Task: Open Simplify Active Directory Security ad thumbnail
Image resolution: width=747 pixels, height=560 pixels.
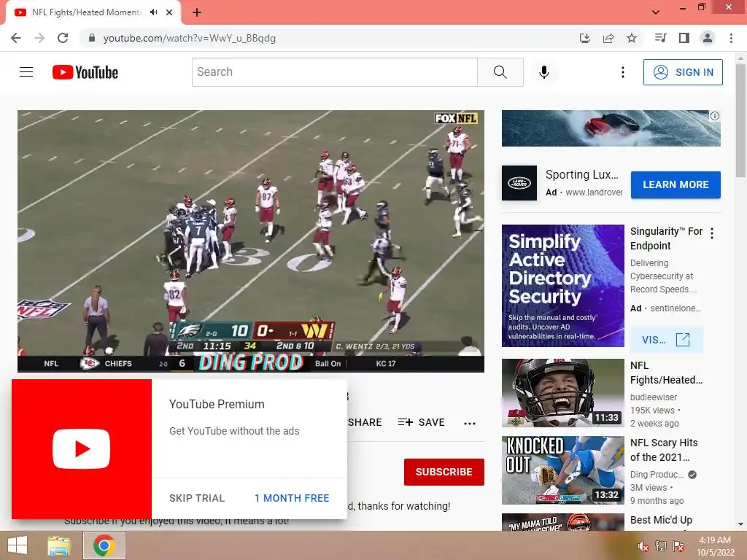Action: coord(563,286)
